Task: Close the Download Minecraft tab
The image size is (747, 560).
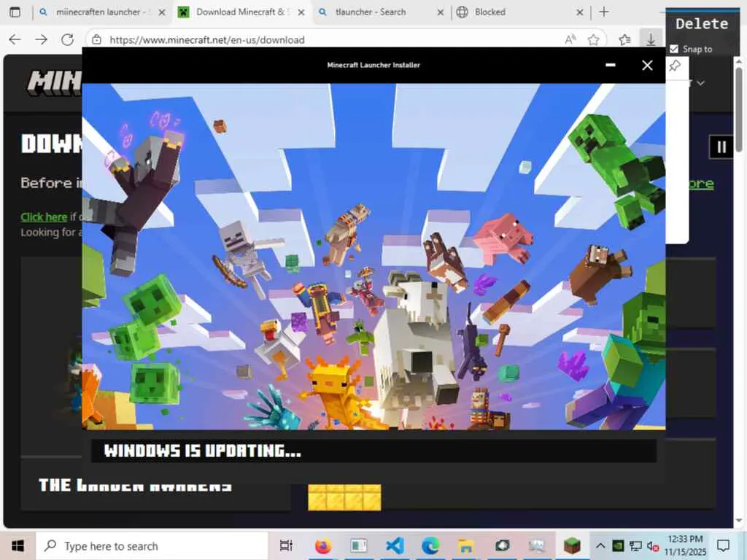Action: (x=301, y=12)
